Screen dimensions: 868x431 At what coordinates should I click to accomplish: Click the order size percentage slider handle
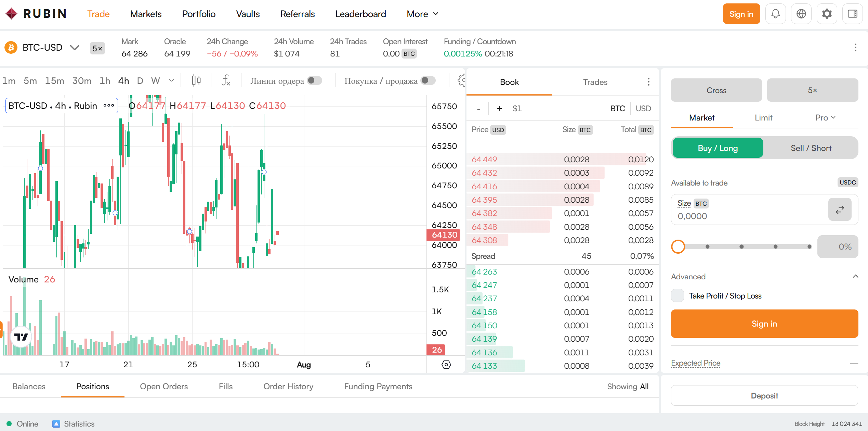point(678,246)
